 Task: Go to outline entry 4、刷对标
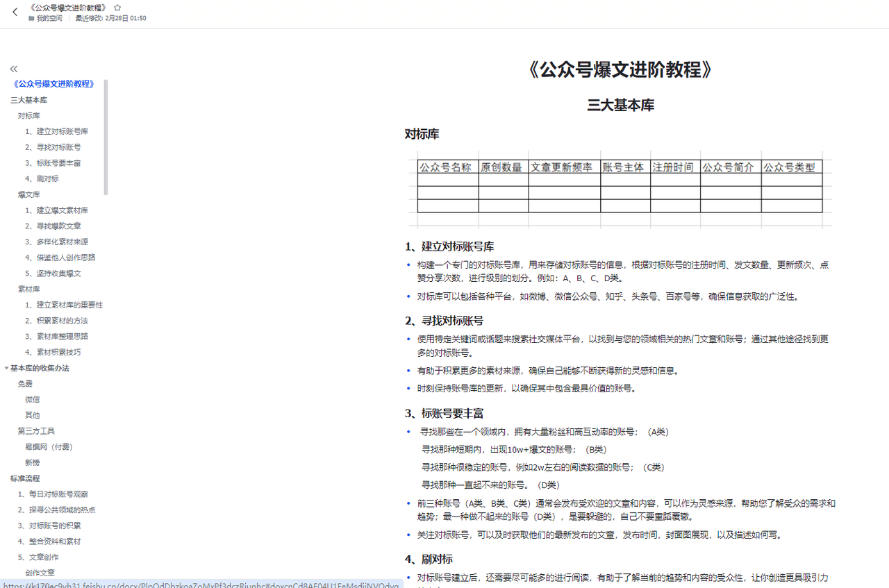click(42, 178)
